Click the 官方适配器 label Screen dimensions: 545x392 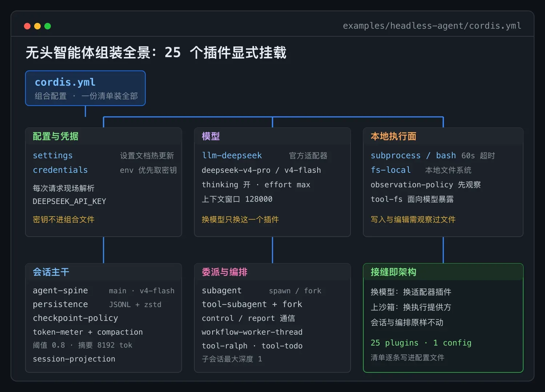click(308, 156)
